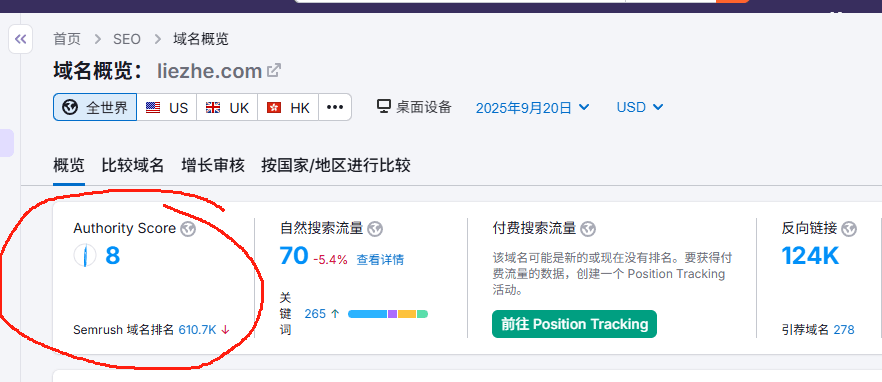Select US country database
This screenshot has width=882, height=382.
coord(166,107)
